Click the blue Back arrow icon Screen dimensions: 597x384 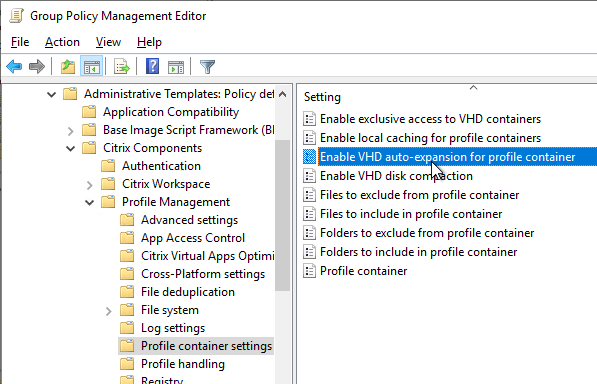pyautogui.click(x=14, y=67)
